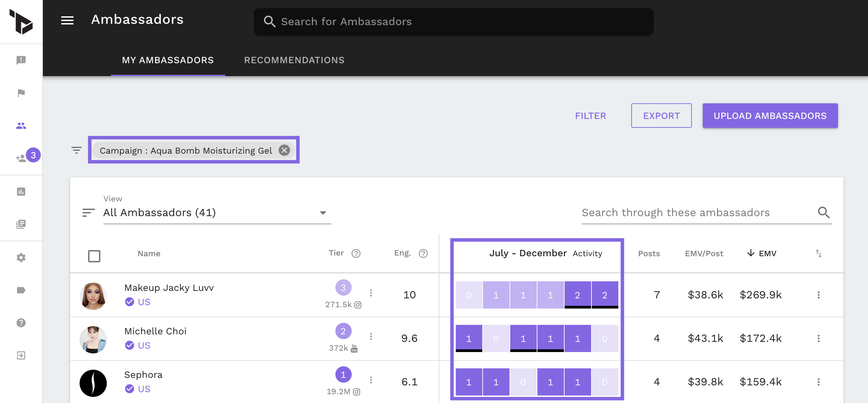
Task: Open the analytics bar chart sidebar icon
Action: (x=21, y=192)
